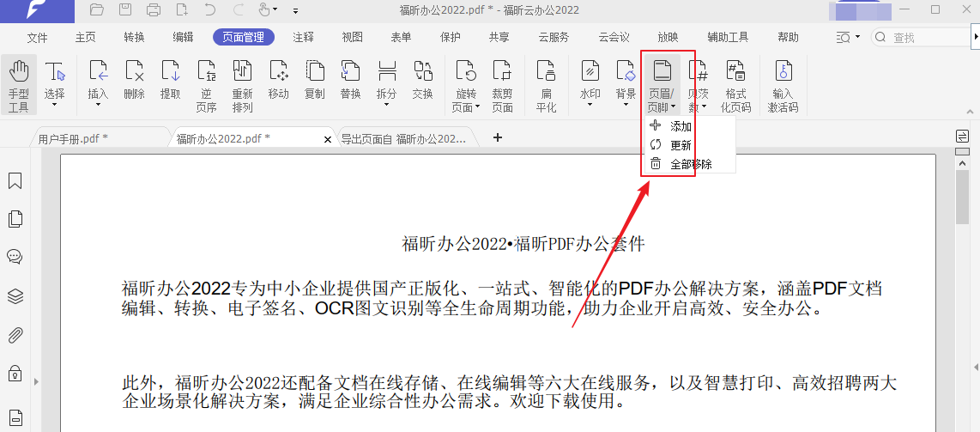The image size is (980, 432).
Task: Select the 手型工具 (Hand tool)
Action: [x=18, y=84]
